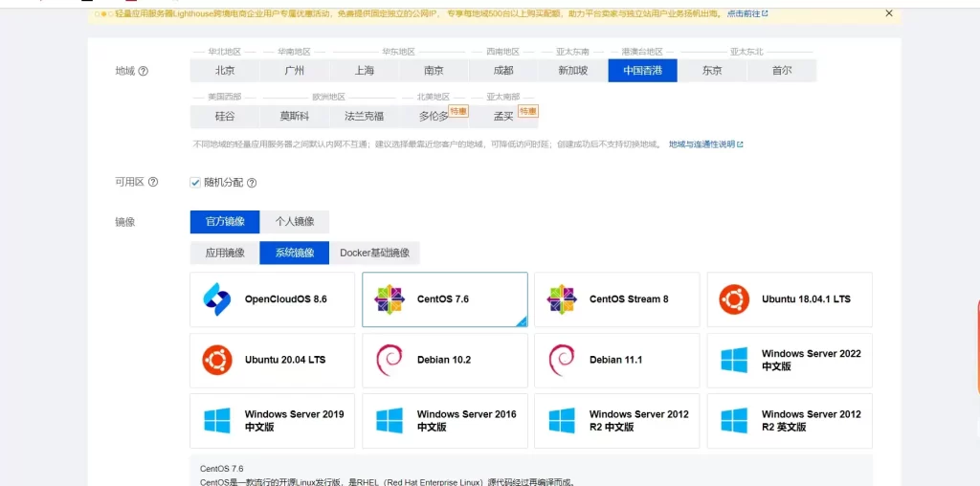980x486 pixels.
Task: Select the 法兰克福 region
Action: [x=365, y=116]
